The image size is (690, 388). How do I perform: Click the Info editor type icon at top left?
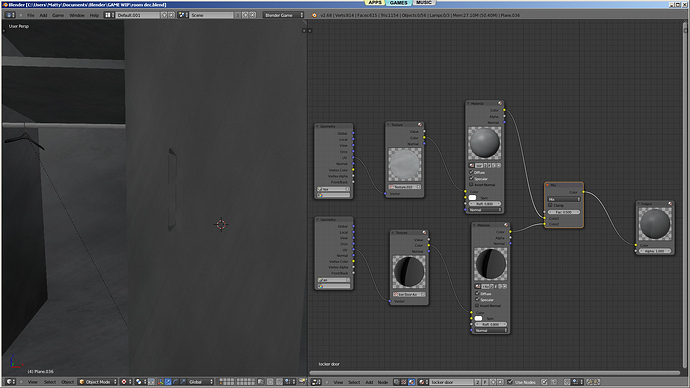click(10, 15)
